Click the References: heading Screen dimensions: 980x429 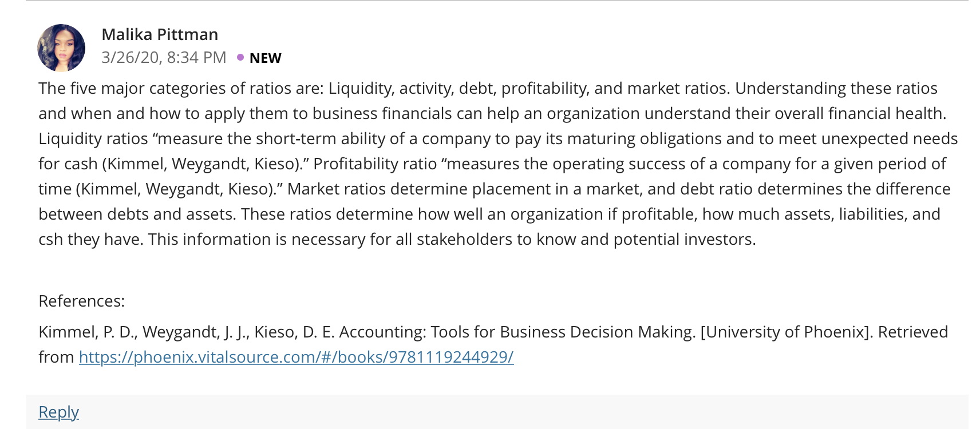tap(81, 301)
